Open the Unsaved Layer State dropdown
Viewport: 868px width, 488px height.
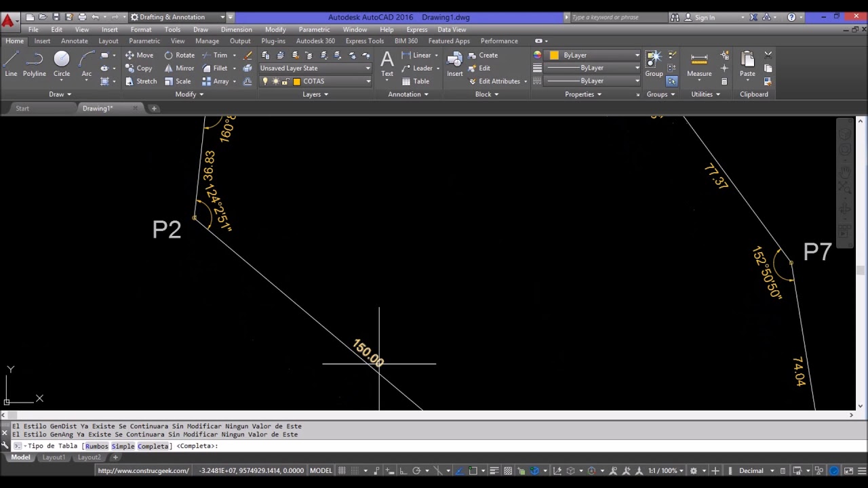(x=315, y=68)
